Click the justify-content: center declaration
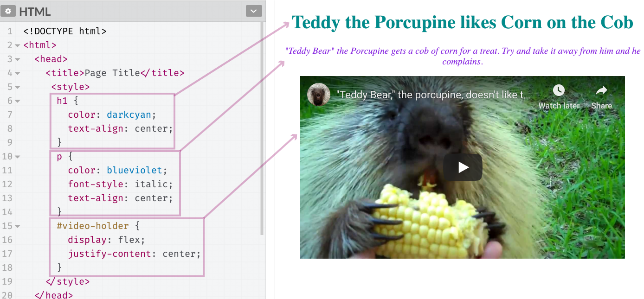The image size is (644, 299). 134,254
